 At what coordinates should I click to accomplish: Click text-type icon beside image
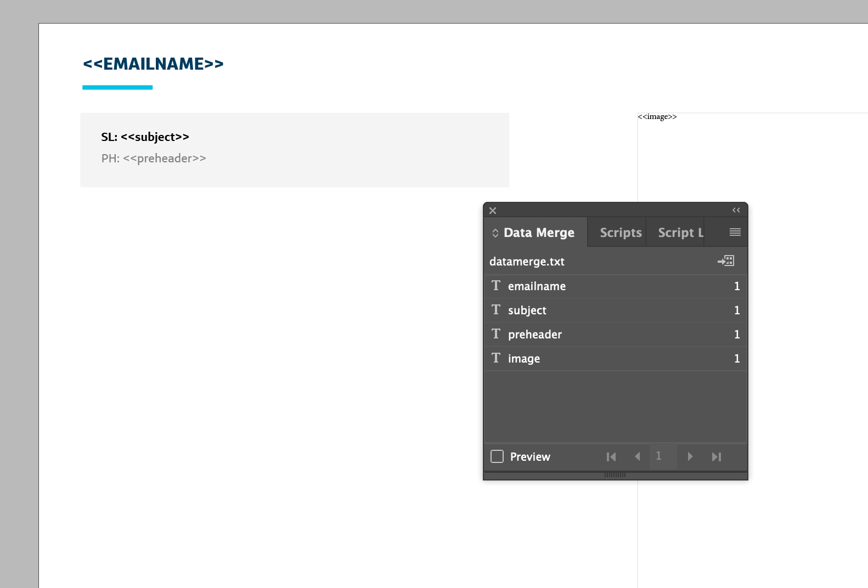(496, 358)
